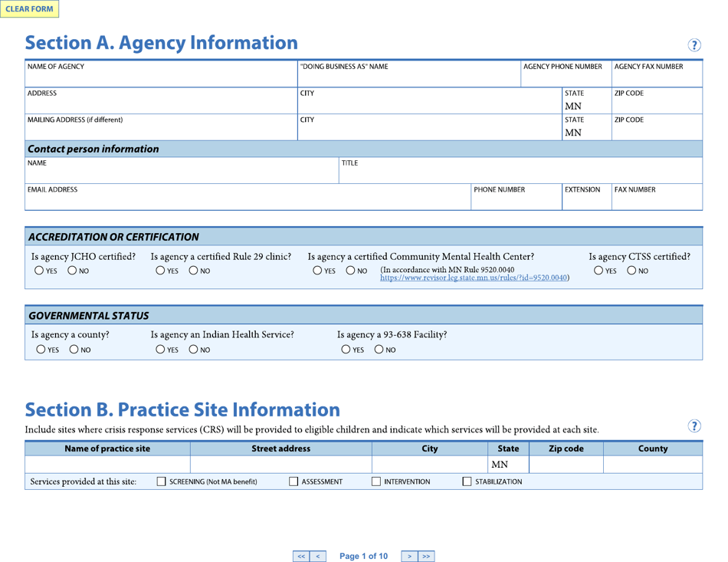Image resolution: width=728 pixels, height=562 pixels.
Task: Select YES for 93-638 Facility
Action: click(x=346, y=350)
